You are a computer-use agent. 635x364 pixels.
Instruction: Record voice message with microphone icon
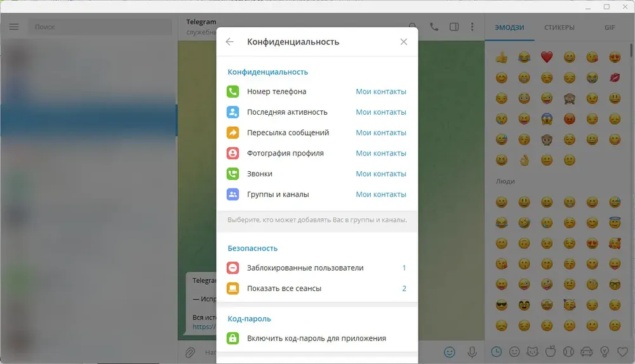(472, 353)
